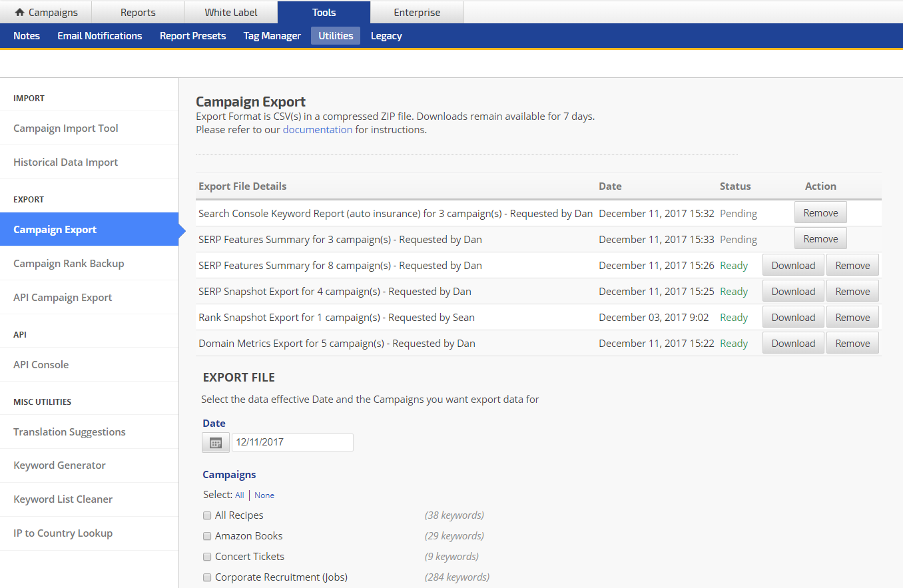Click the export Date input field
903x588 pixels.
pos(292,442)
